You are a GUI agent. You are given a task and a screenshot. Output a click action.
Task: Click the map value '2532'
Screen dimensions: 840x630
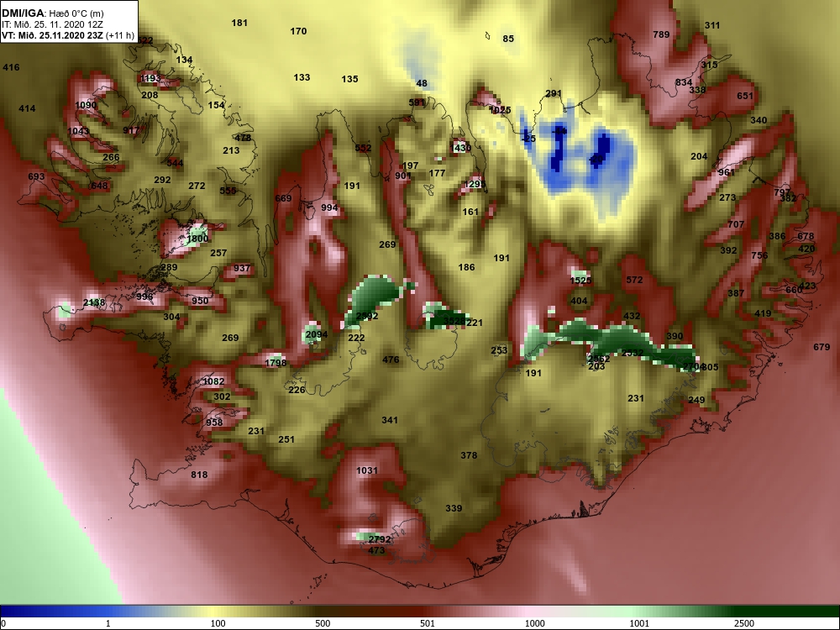click(x=633, y=353)
